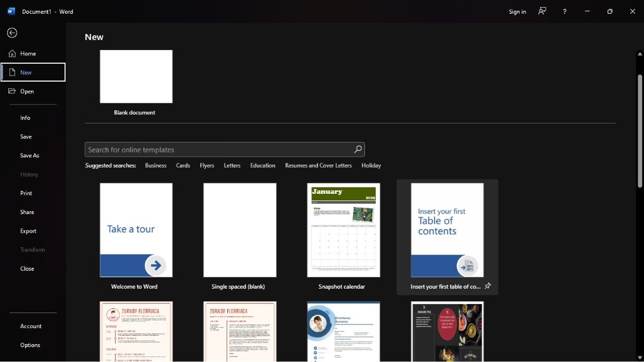Viewport: 644px width, 362px height.
Task: Click the Word logo in the title bar
Action: coord(11,11)
